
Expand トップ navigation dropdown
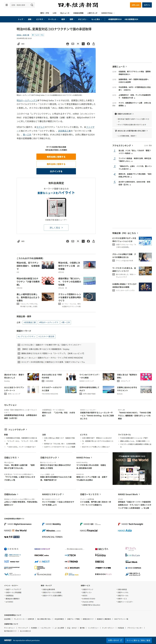tap(21, 19)
